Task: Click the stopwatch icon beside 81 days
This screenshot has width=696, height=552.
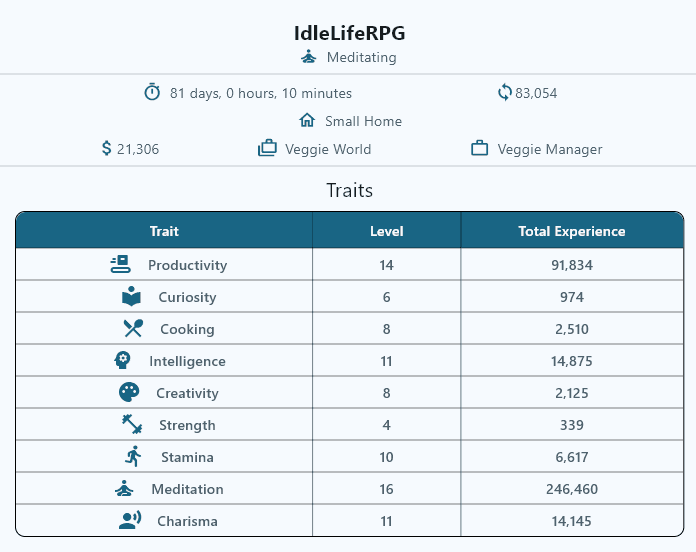Action: pyautogui.click(x=152, y=92)
